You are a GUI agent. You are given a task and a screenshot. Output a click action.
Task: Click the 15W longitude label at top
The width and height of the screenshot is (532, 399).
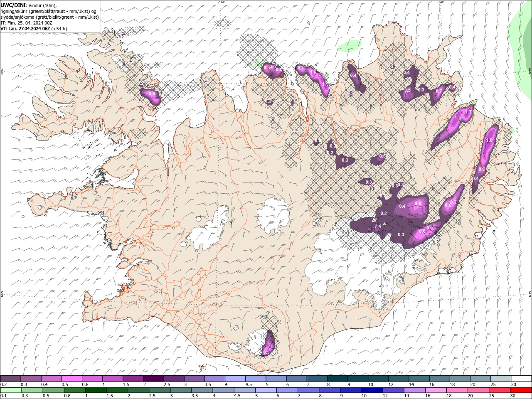[440, 2]
